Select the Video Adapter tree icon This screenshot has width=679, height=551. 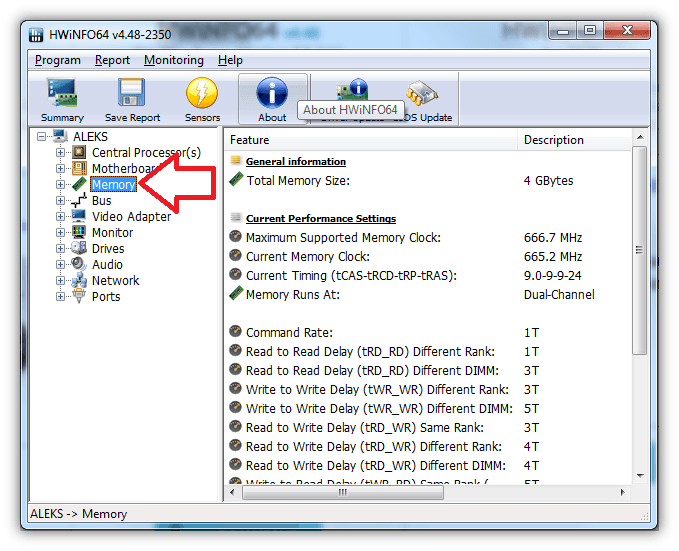(x=79, y=216)
